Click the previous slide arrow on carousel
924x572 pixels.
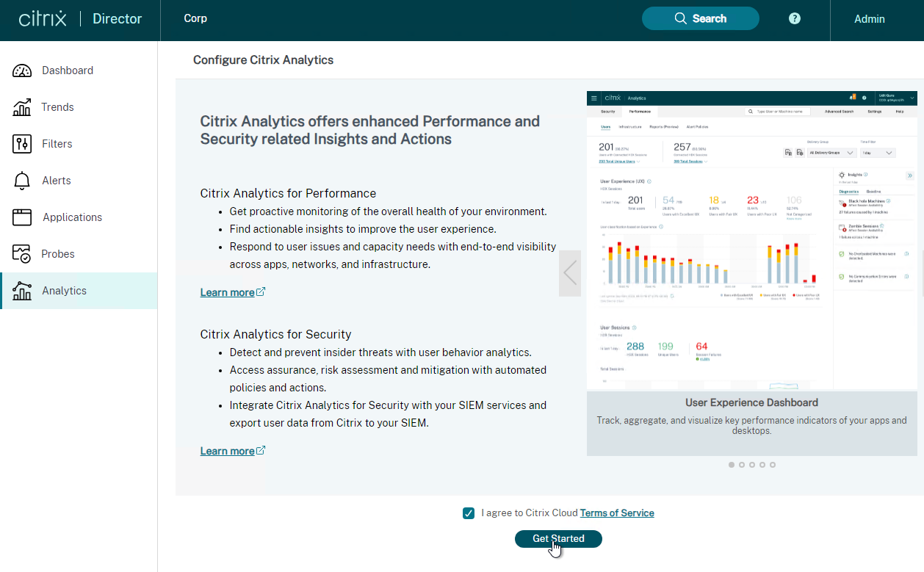[x=570, y=273]
